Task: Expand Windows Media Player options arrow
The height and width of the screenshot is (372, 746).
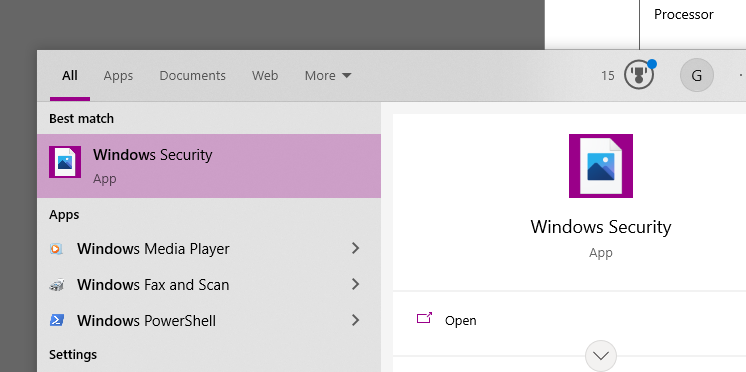Action: [355, 248]
